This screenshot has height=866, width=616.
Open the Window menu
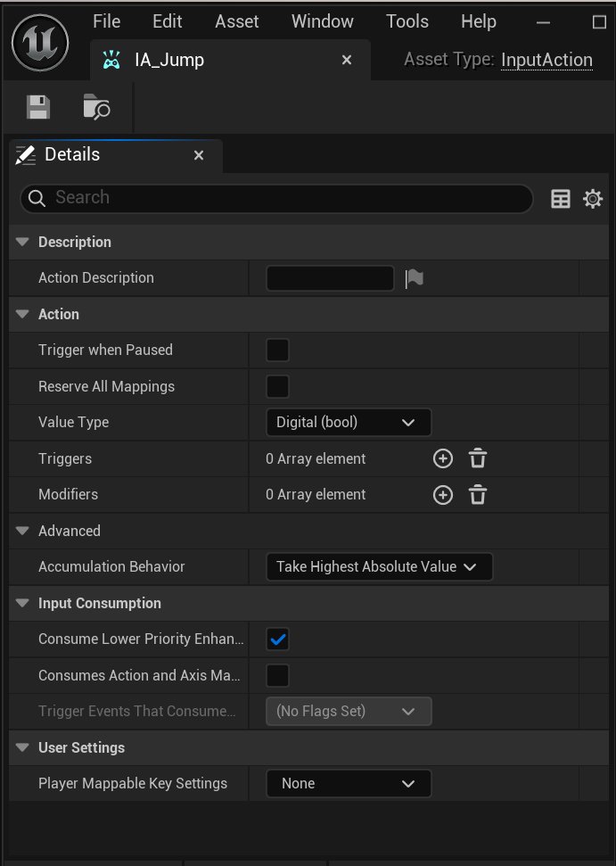pyautogui.click(x=323, y=21)
